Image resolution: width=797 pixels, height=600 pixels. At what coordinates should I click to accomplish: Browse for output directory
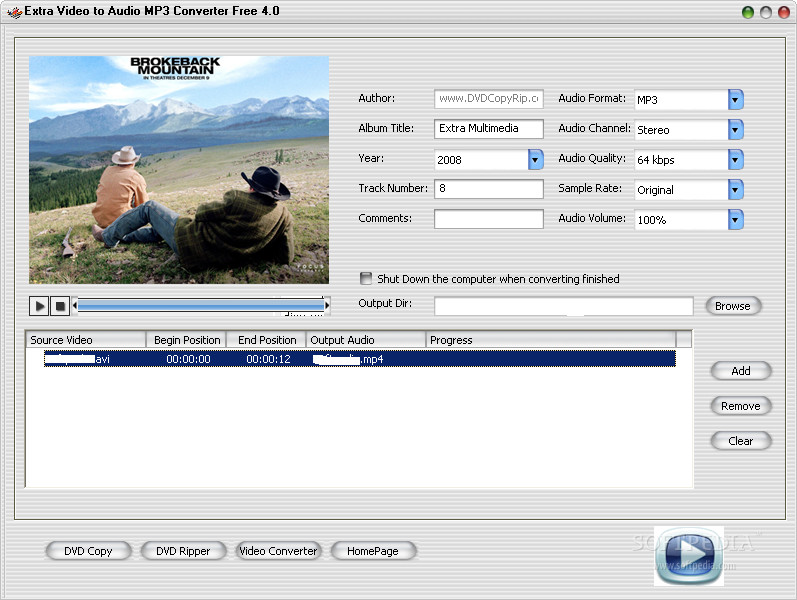point(733,306)
